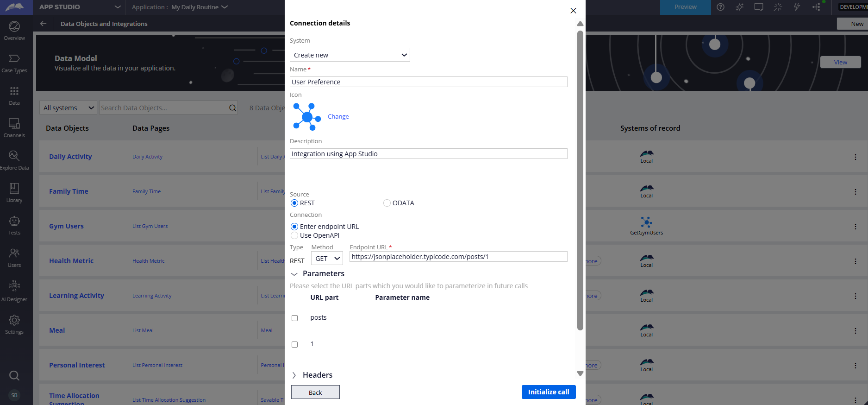Click the Change icon link

coord(338,117)
